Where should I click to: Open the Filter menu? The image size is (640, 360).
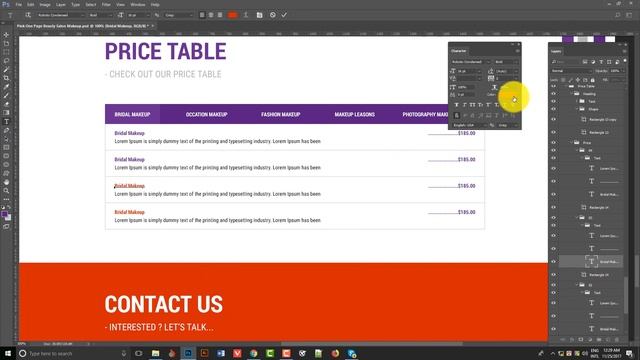coord(106,4)
